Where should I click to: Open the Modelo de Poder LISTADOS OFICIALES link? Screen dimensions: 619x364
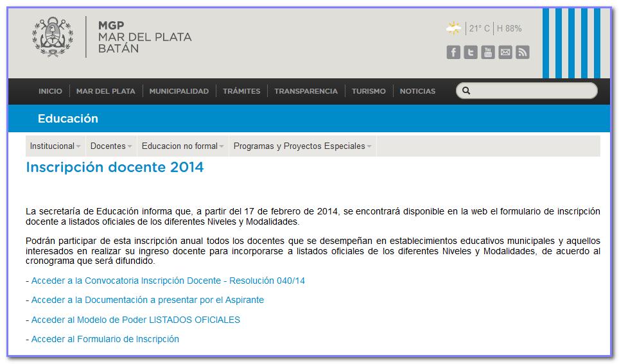pyautogui.click(x=135, y=320)
